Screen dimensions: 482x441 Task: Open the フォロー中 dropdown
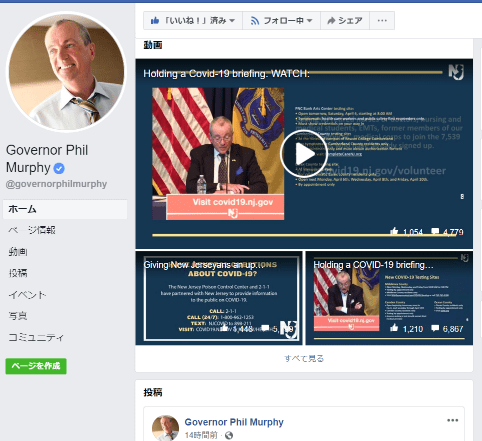pyautogui.click(x=281, y=21)
